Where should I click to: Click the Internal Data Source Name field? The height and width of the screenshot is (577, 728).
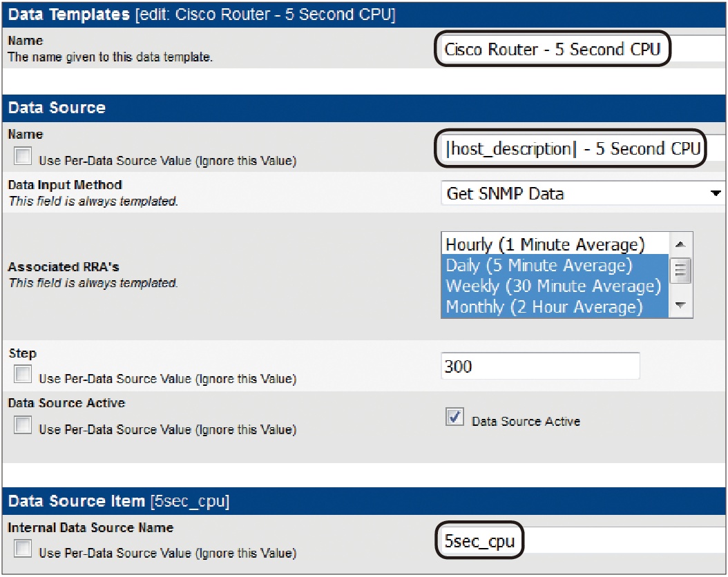(582, 540)
